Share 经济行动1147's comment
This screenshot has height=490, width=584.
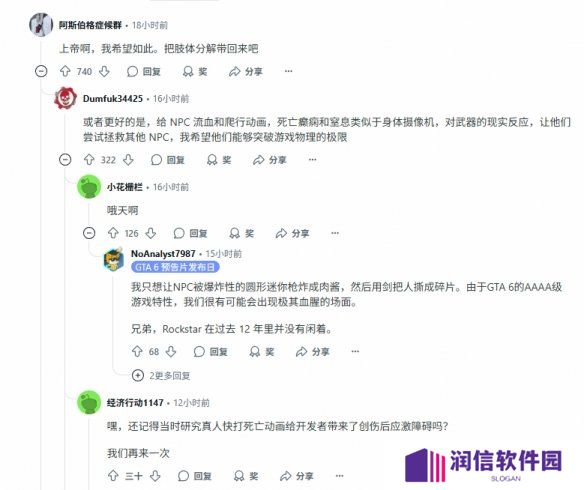[x=297, y=475]
